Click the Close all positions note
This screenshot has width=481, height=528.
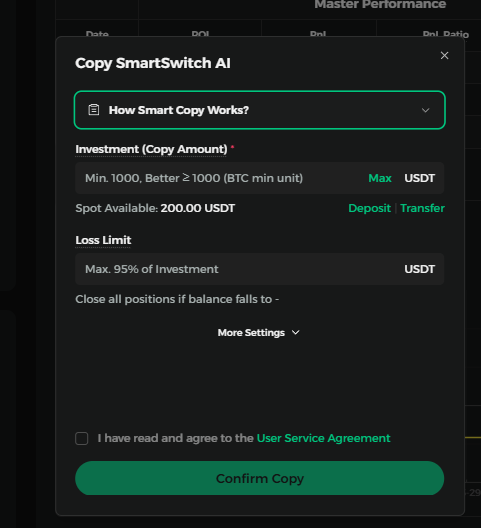pos(177,299)
